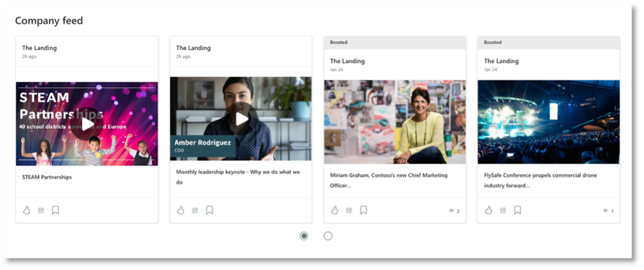644x270 pixels.
Task: Share the Miriam Graham post
Action: [349, 210]
